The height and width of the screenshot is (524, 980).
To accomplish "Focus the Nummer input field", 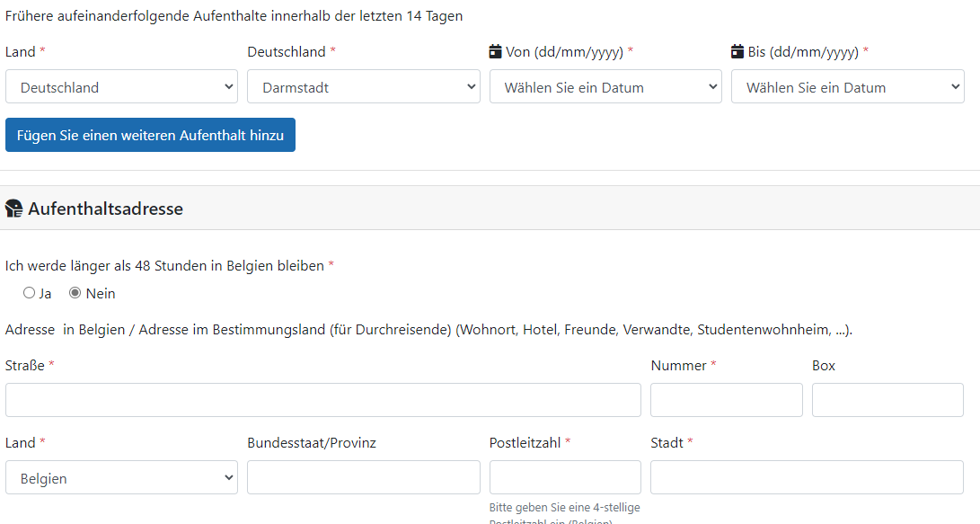I will 726,400.
